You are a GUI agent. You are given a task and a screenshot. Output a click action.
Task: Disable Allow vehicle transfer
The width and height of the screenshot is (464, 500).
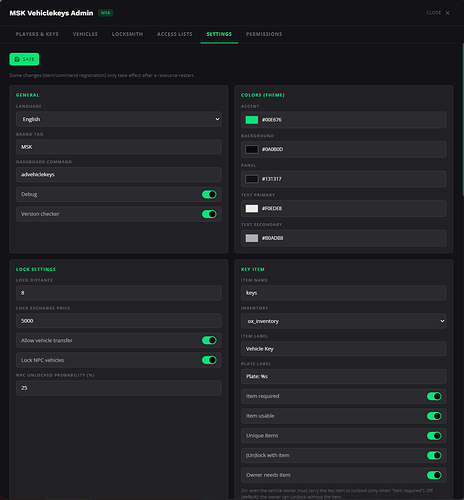(209, 340)
